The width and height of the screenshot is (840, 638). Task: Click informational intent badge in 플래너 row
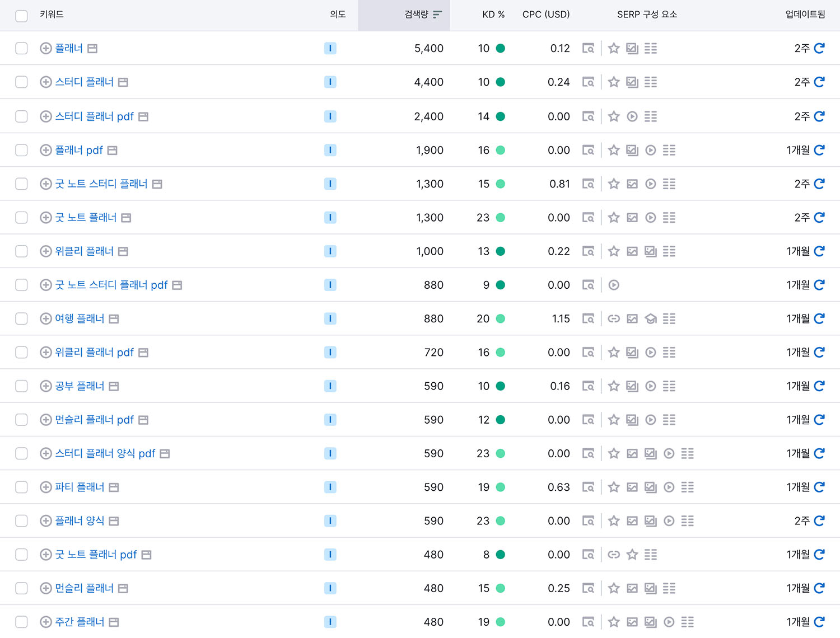330,48
